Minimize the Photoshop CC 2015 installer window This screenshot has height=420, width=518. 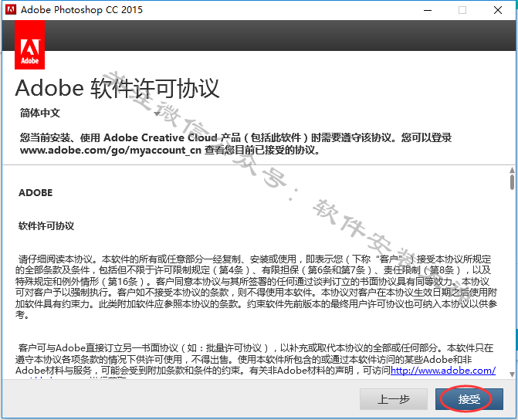tap(428, 10)
